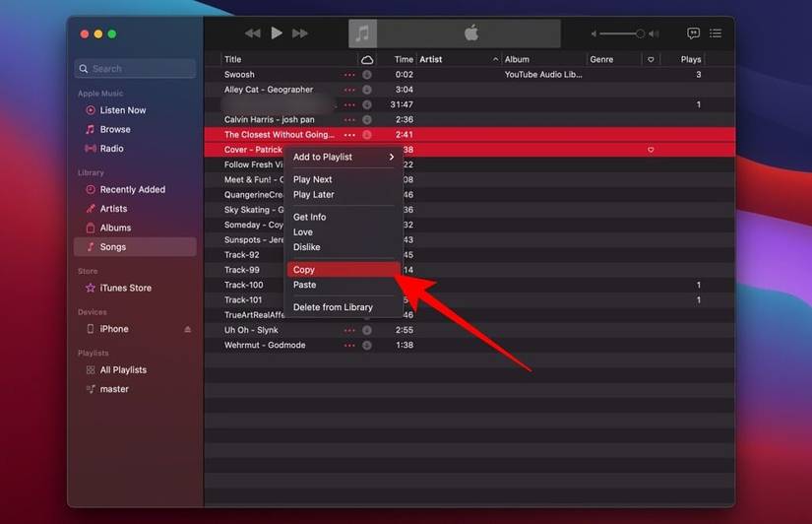Select the Swoosh song row
The width and height of the screenshot is (812, 524).
coord(469,75)
